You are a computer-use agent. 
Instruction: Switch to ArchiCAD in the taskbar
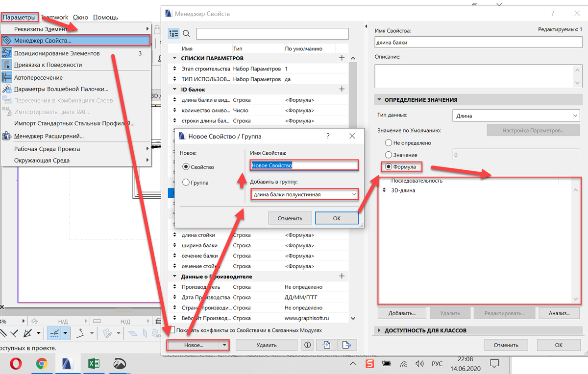coord(67,364)
